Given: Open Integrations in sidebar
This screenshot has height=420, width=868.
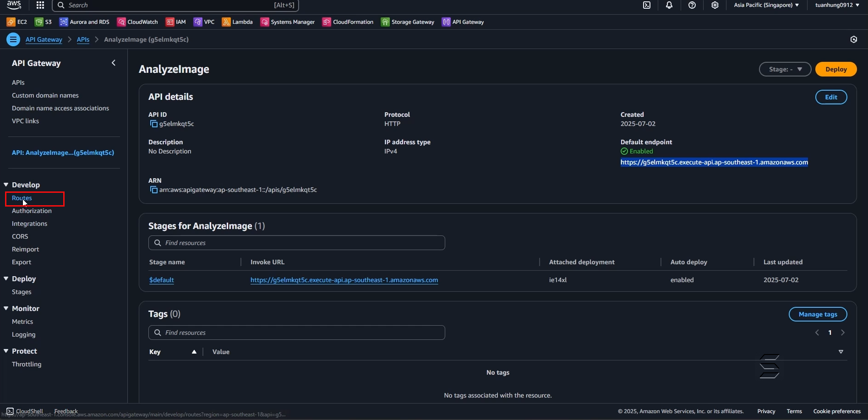Looking at the screenshot, I should (29, 224).
